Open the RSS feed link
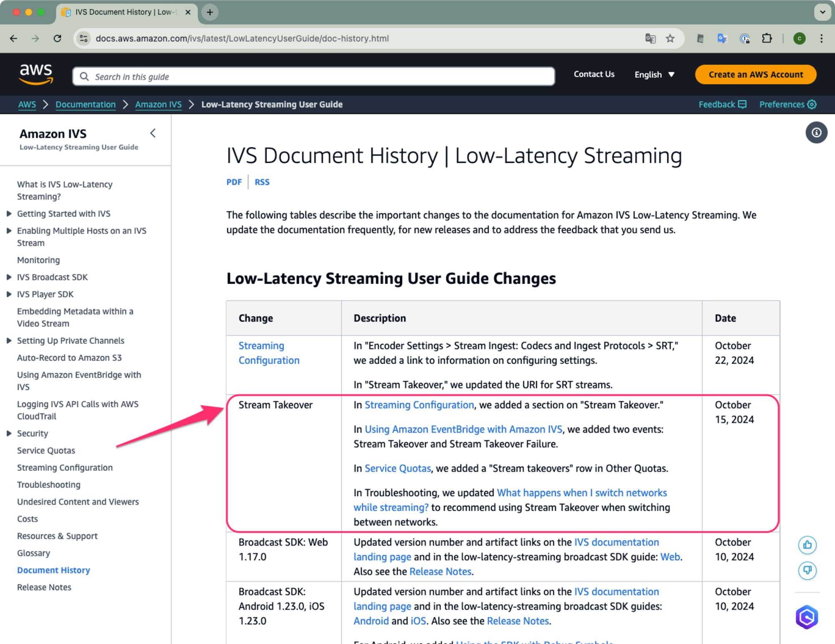The width and height of the screenshot is (835, 644). (262, 182)
